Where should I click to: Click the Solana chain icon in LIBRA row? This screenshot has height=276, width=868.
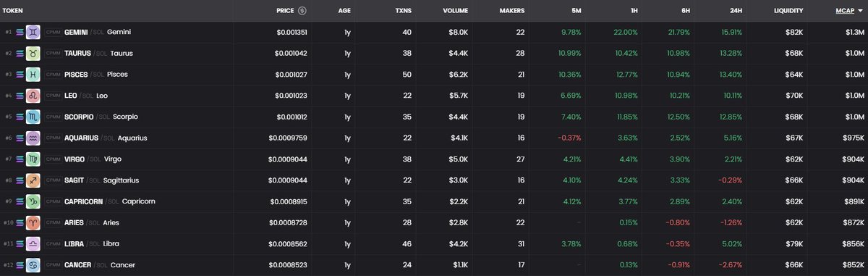tap(20, 244)
